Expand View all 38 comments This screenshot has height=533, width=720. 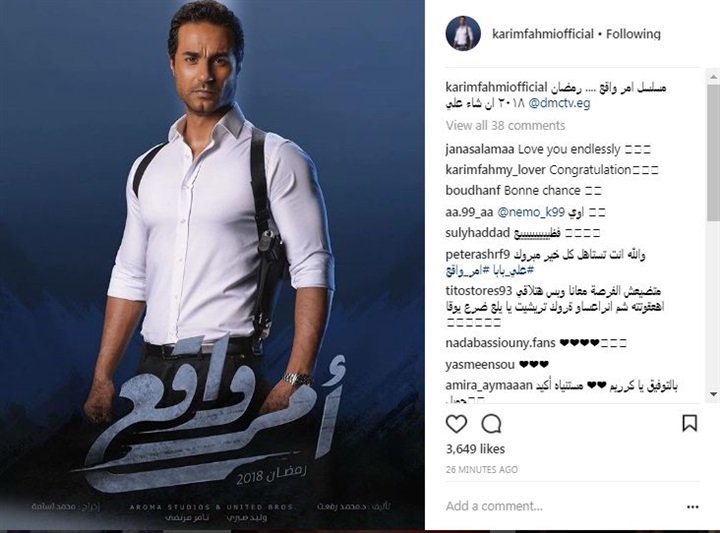tap(505, 125)
